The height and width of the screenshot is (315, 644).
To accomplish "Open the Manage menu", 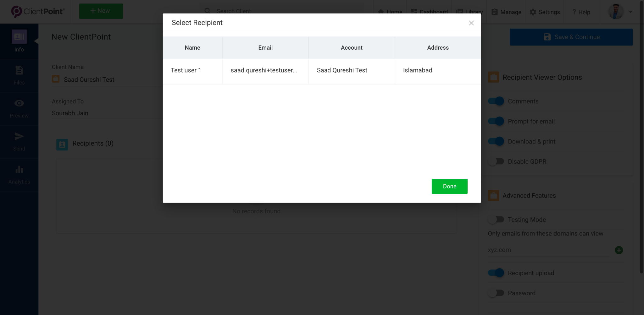I will [x=506, y=12].
